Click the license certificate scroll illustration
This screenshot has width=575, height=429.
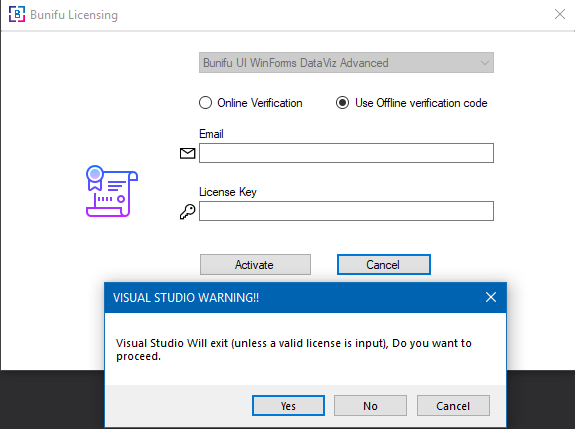112,191
